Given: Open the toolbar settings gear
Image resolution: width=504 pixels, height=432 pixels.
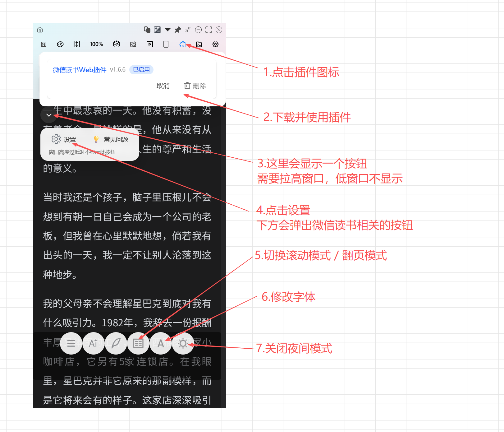Looking at the screenshot, I should [x=215, y=44].
